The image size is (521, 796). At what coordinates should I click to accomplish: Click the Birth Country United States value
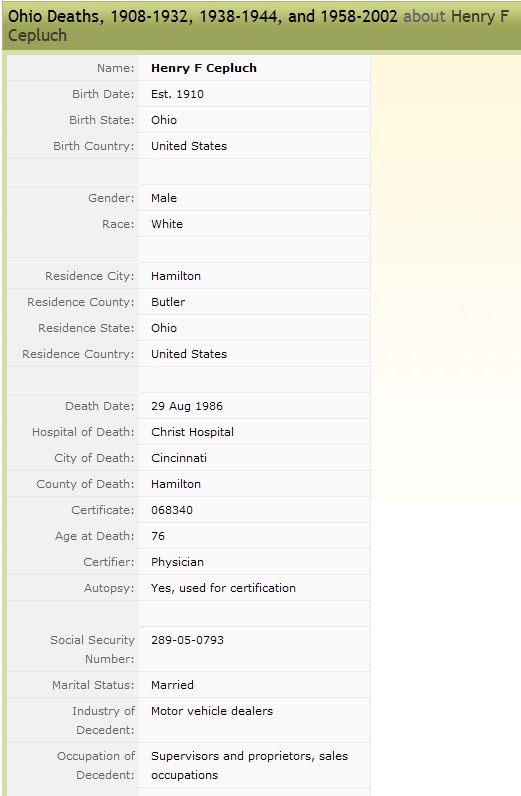(189, 146)
